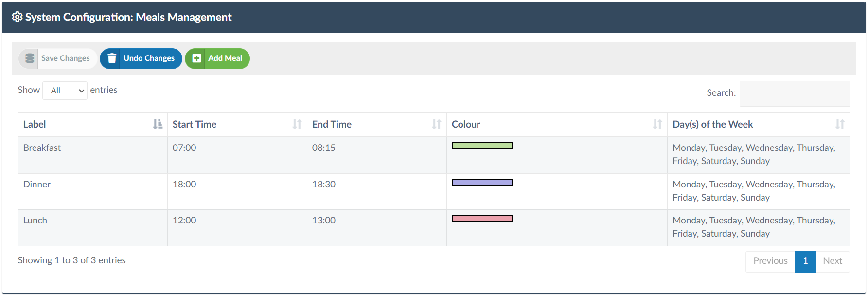Open the Show entries dropdown

[x=65, y=91]
